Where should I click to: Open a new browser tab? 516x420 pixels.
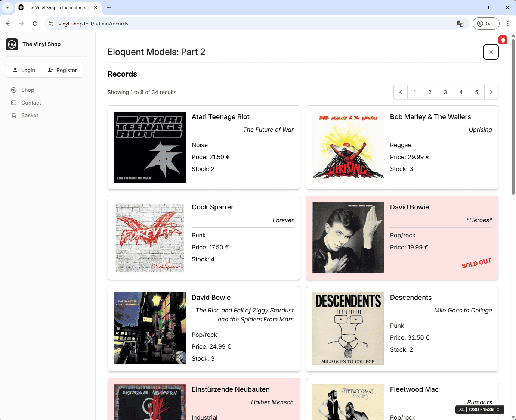109,7
